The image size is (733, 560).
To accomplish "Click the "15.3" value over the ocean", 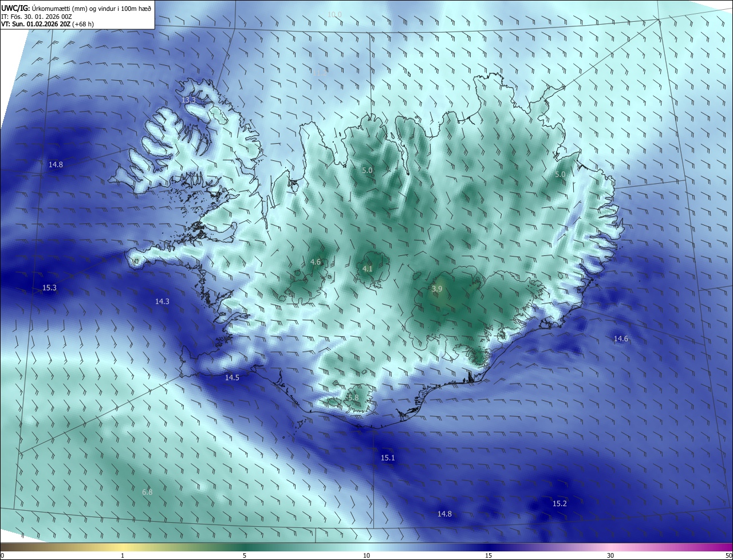I will click(49, 287).
